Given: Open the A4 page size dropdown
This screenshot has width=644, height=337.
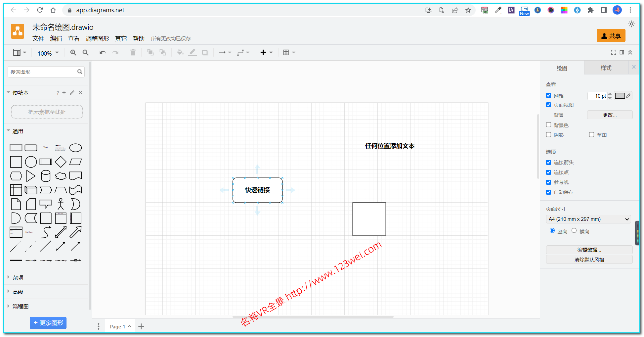Looking at the screenshot, I should (588, 219).
